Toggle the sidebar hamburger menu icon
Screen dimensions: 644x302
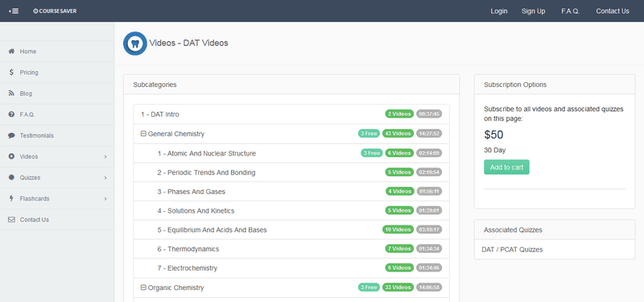click(x=14, y=11)
